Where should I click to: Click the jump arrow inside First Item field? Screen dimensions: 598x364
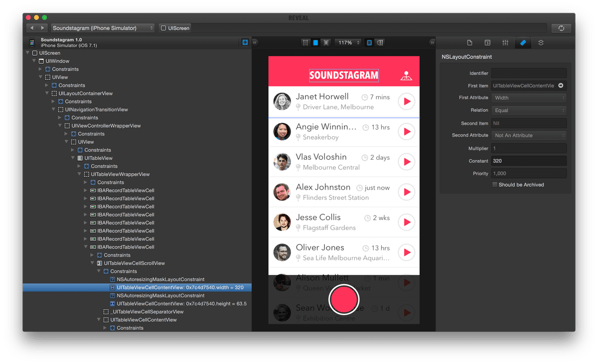coord(561,86)
